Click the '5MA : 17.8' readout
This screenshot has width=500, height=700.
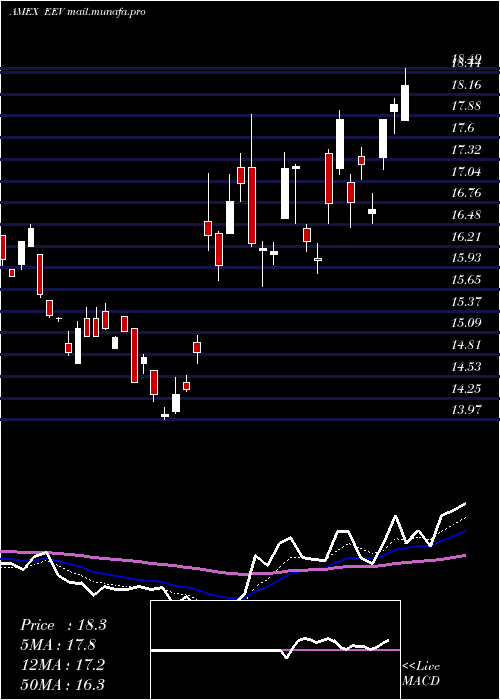59,645
